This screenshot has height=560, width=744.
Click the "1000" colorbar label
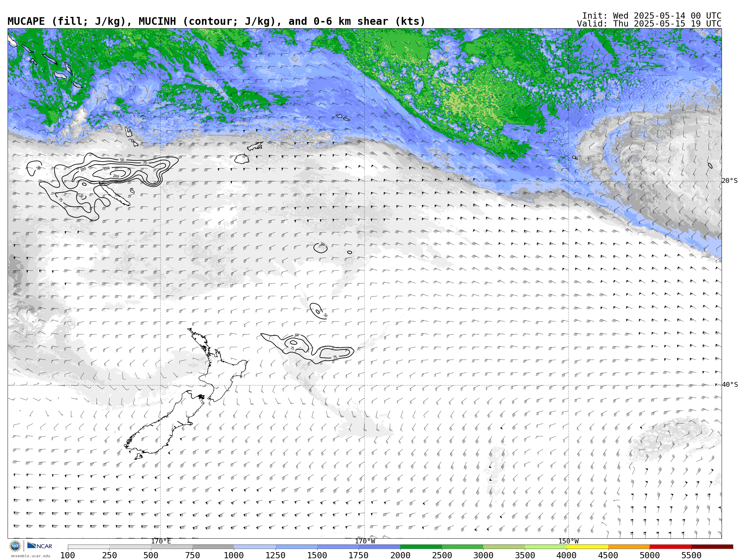tap(234, 556)
